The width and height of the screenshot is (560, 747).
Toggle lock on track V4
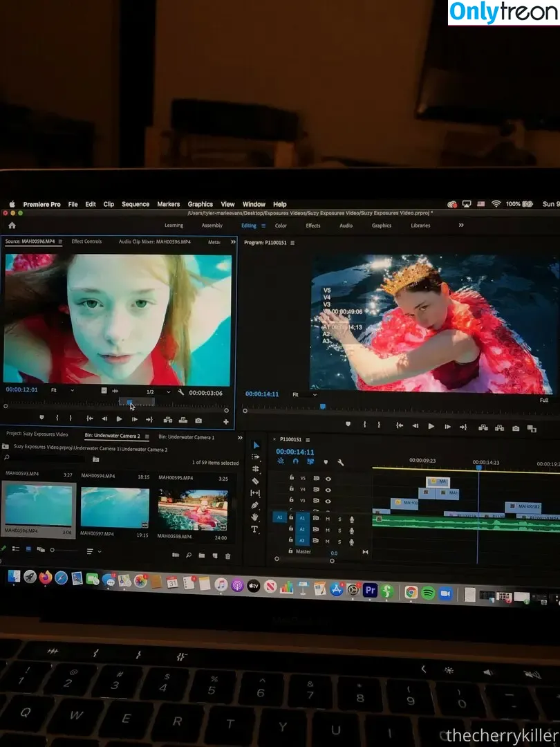pos(292,489)
